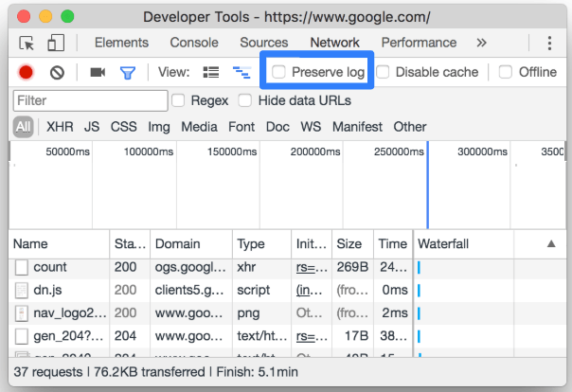Open the rs= initiator link for count
This screenshot has width=572, height=392.
[312, 267]
